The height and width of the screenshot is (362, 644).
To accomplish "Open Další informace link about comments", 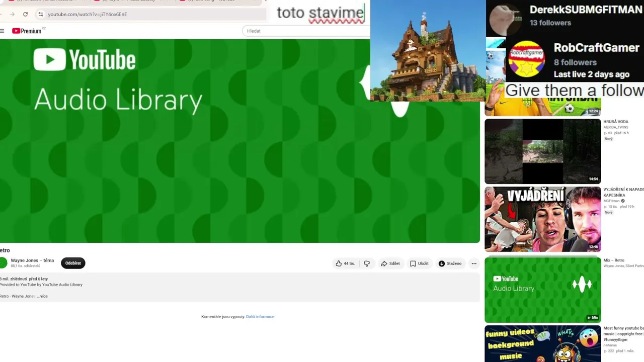I will [260, 317].
